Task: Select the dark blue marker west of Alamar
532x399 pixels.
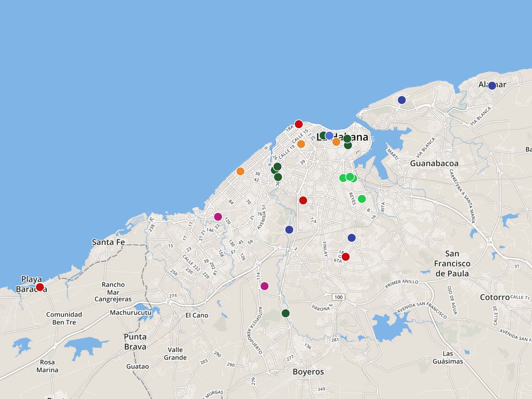Action: point(402,100)
